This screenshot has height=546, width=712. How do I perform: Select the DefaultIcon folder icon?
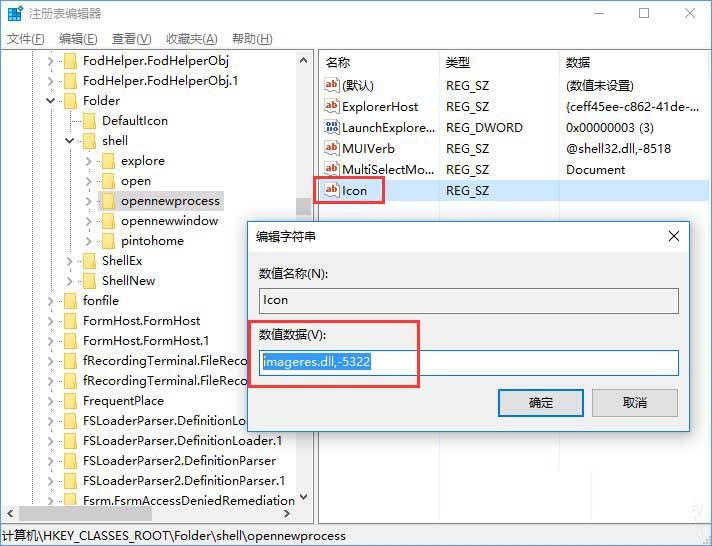[x=90, y=121]
